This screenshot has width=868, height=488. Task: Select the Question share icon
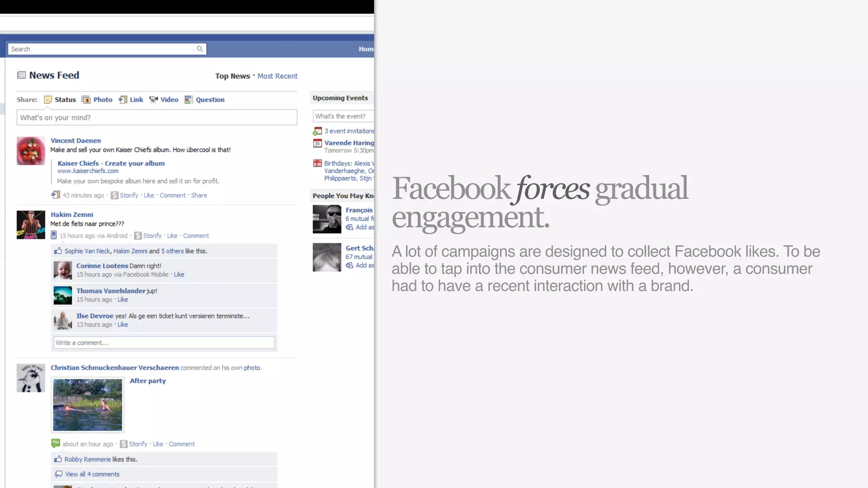click(x=189, y=100)
